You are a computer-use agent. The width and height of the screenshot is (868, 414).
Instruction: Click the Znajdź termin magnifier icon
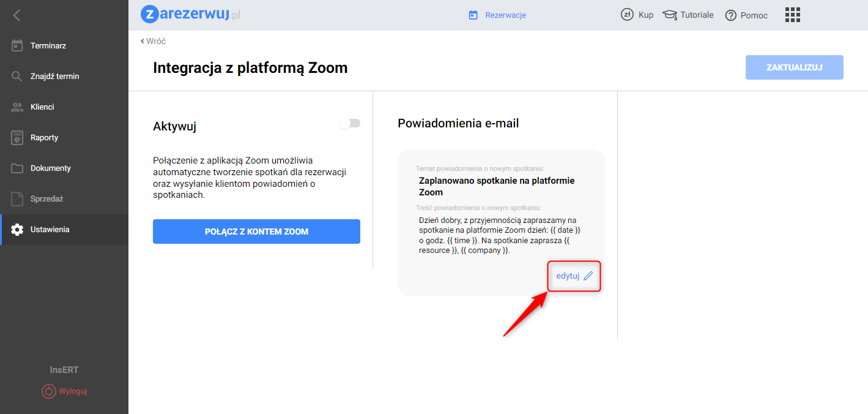(x=17, y=77)
